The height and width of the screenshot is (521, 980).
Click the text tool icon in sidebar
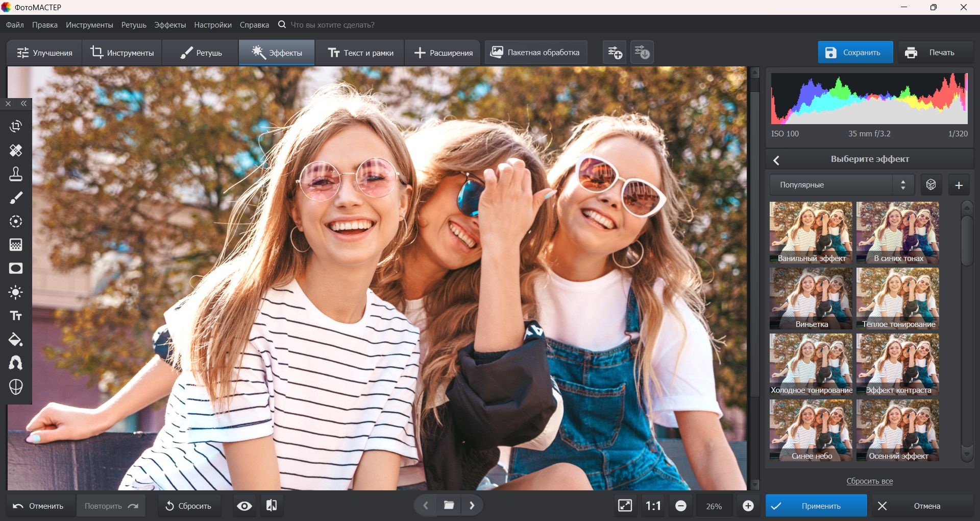point(16,316)
